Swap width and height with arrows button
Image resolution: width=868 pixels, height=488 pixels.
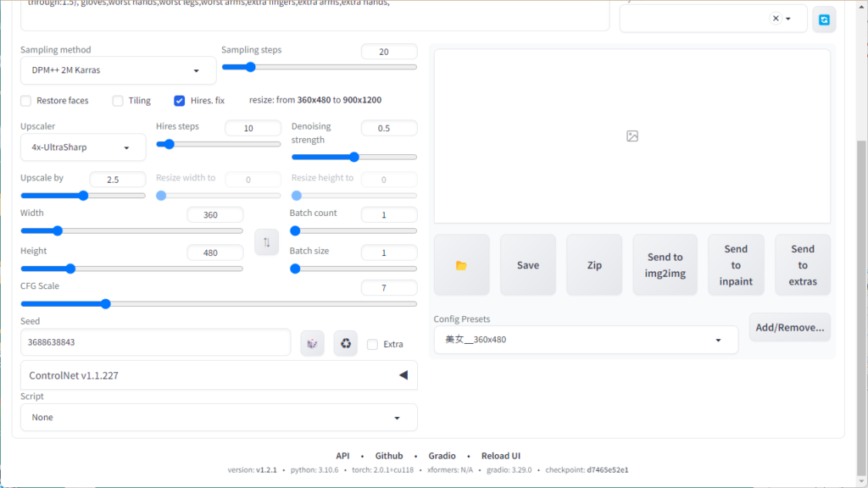tap(266, 242)
